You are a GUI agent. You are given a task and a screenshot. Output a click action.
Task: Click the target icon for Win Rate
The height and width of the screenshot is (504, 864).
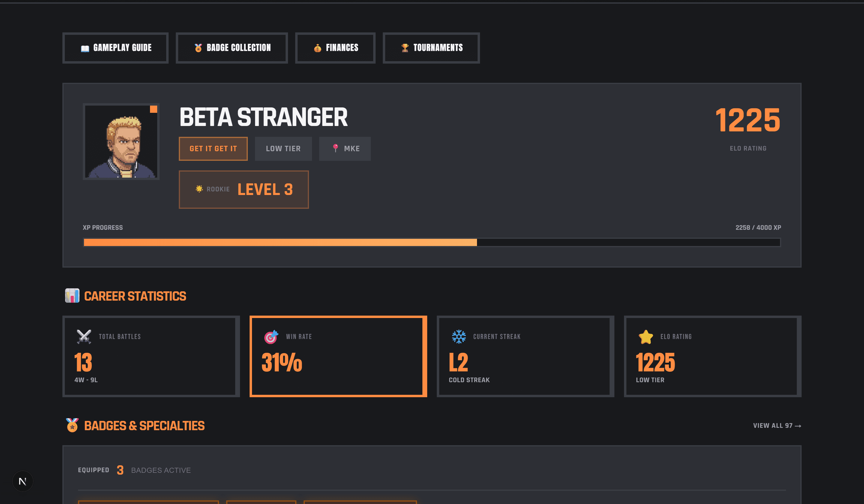click(x=271, y=337)
